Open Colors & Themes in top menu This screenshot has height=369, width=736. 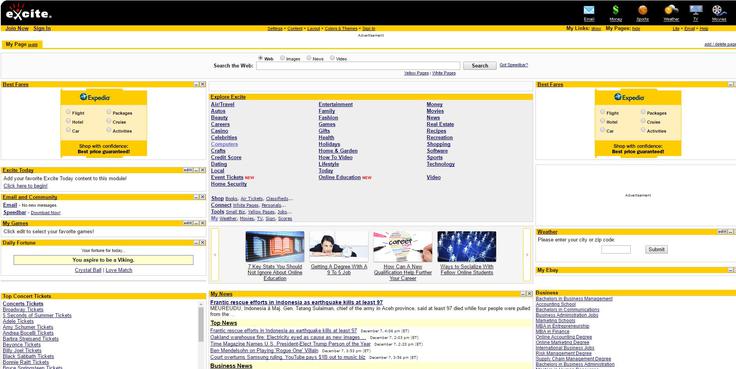[341, 29]
